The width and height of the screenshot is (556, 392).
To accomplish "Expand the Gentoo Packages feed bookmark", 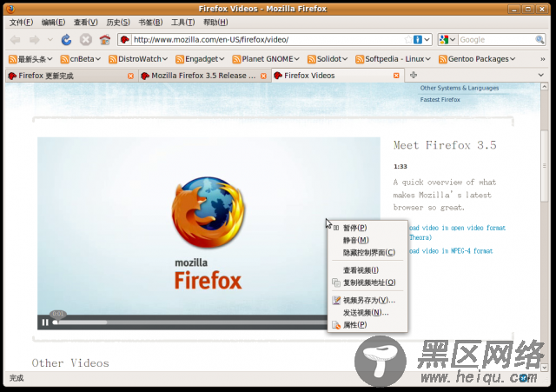I will 477,59.
